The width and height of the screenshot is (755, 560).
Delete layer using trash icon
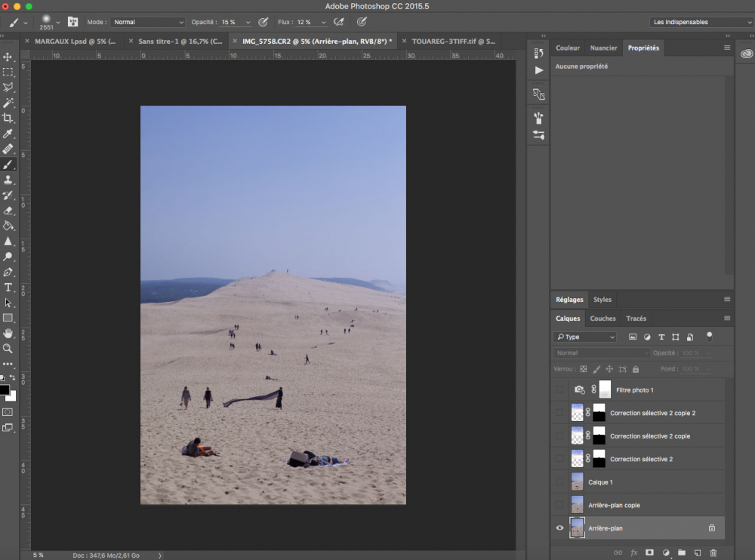coord(713,553)
